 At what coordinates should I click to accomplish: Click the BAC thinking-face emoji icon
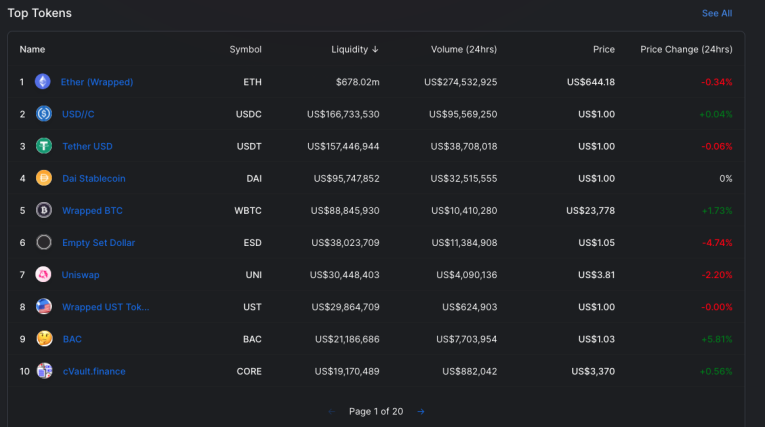44,339
